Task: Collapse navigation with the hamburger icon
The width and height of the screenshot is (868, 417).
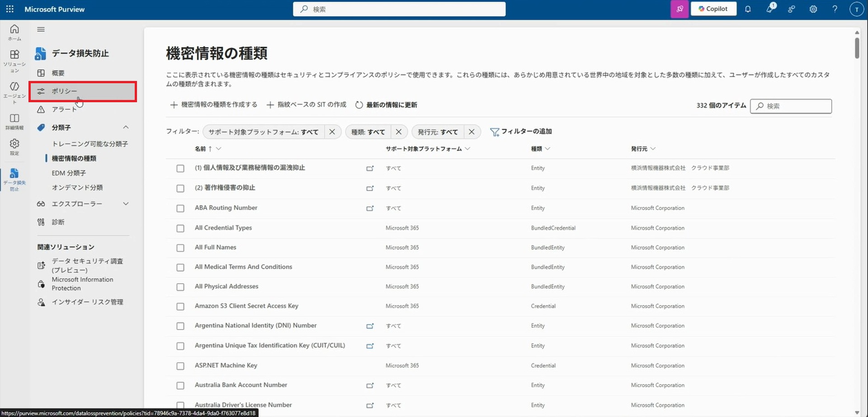Action: (x=41, y=29)
